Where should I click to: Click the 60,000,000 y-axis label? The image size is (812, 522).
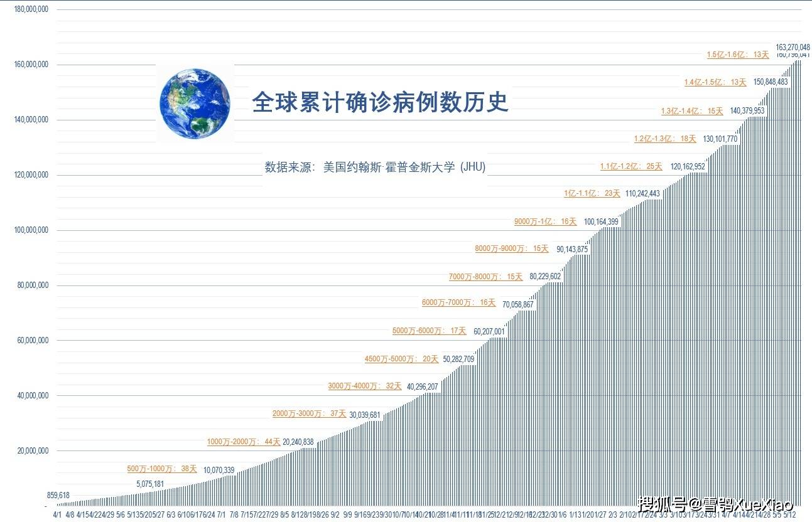point(33,341)
